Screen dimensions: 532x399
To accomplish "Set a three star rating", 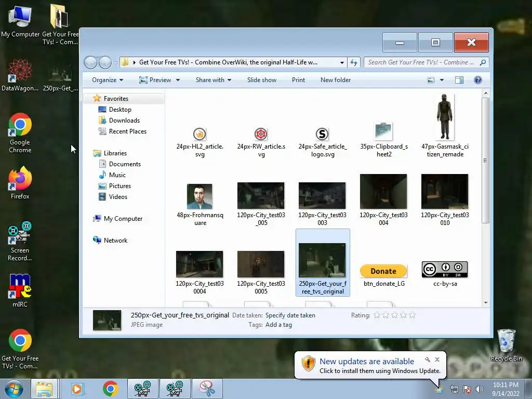I will (395, 315).
